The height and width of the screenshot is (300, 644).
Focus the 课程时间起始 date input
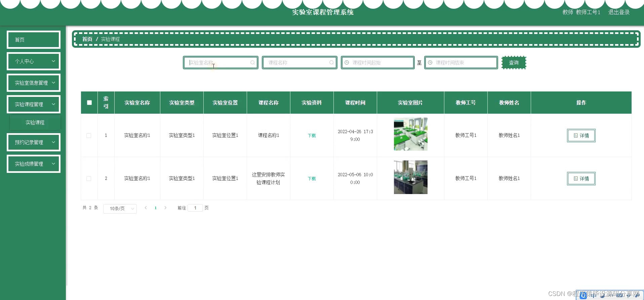click(378, 63)
